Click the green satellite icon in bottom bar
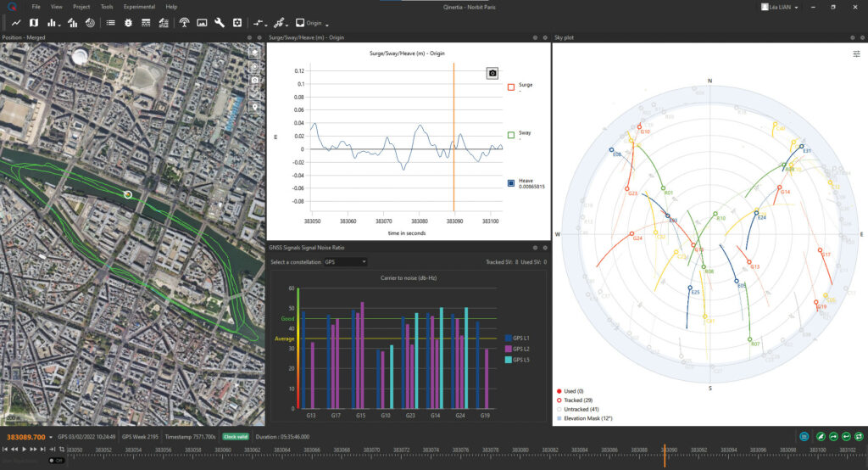868x470 pixels. click(821, 437)
